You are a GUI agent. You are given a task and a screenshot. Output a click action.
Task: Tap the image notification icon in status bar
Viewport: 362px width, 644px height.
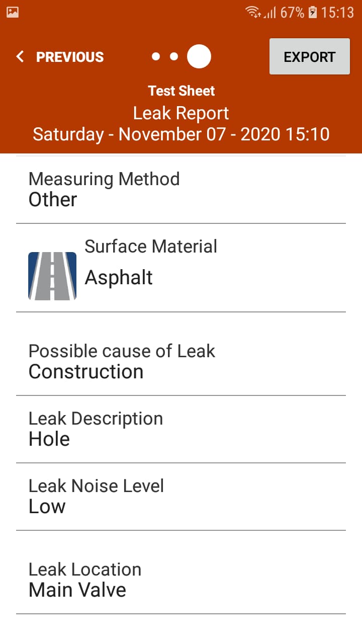pyautogui.click(x=13, y=12)
